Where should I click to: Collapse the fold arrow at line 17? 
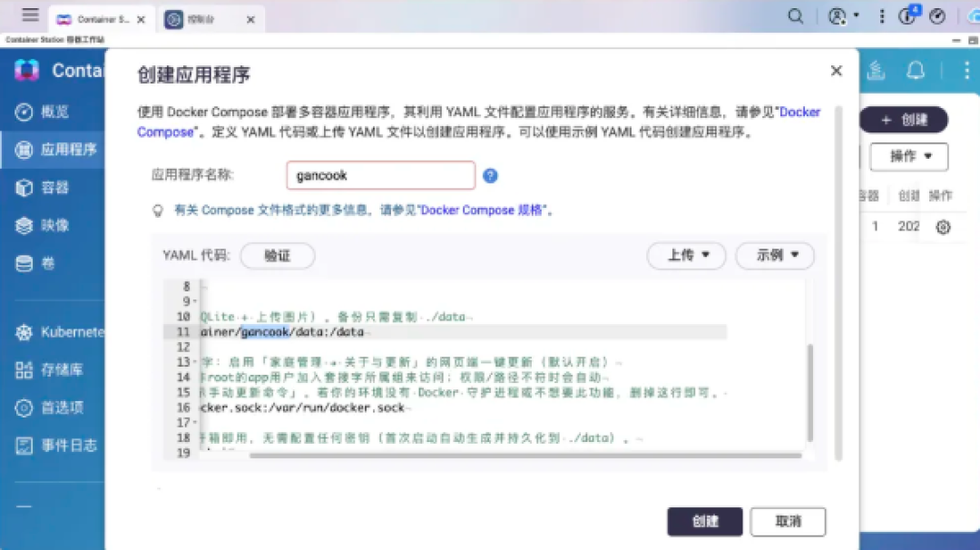coord(195,423)
